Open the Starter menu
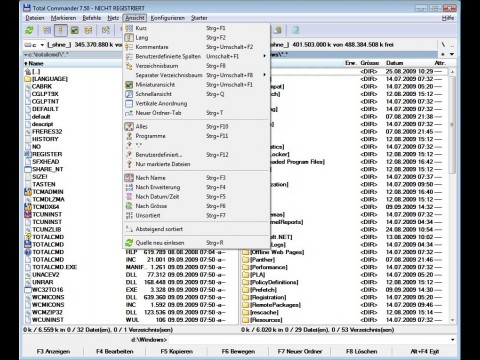480x360 pixels. 199,18
